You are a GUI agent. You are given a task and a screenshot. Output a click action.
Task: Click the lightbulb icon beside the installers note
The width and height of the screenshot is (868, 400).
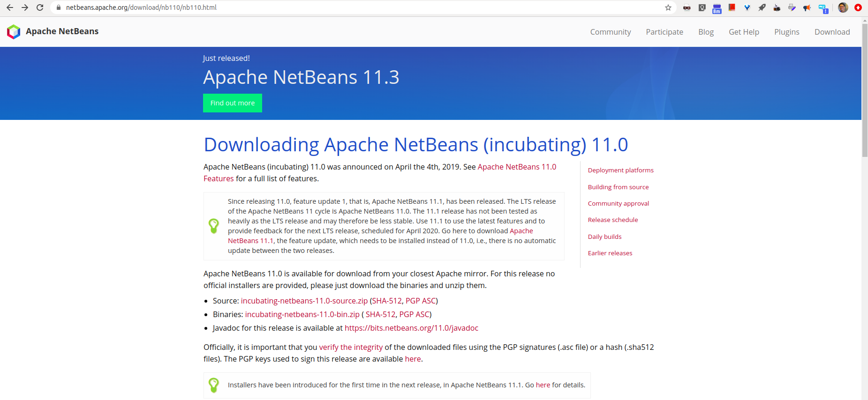click(x=214, y=385)
